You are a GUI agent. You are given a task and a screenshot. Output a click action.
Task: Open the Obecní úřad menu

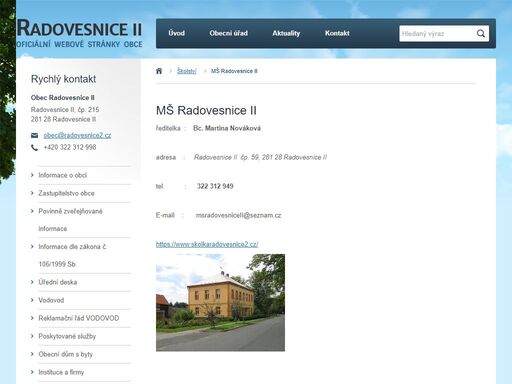point(229,33)
